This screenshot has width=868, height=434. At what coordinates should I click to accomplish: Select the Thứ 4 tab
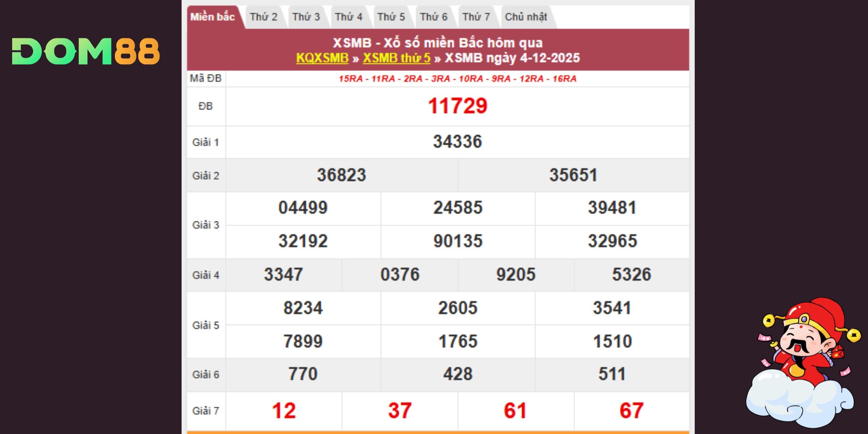tap(349, 17)
